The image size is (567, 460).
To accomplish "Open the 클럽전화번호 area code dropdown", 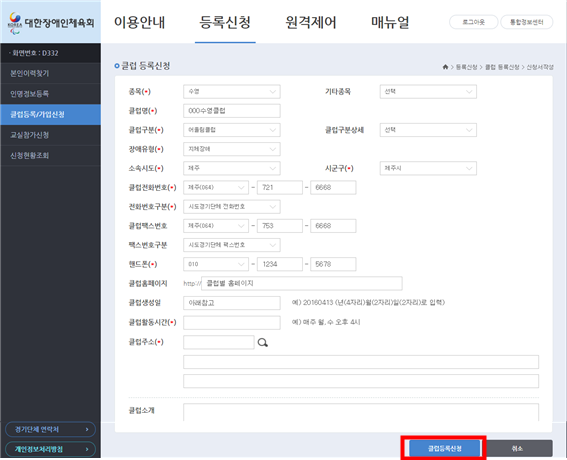I will pos(216,187).
